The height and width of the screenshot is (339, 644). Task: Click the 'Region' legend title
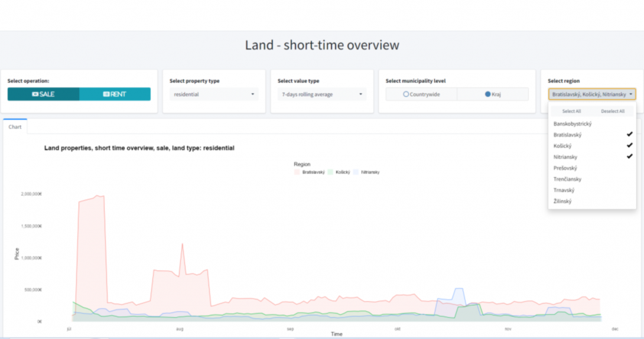(x=302, y=164)
